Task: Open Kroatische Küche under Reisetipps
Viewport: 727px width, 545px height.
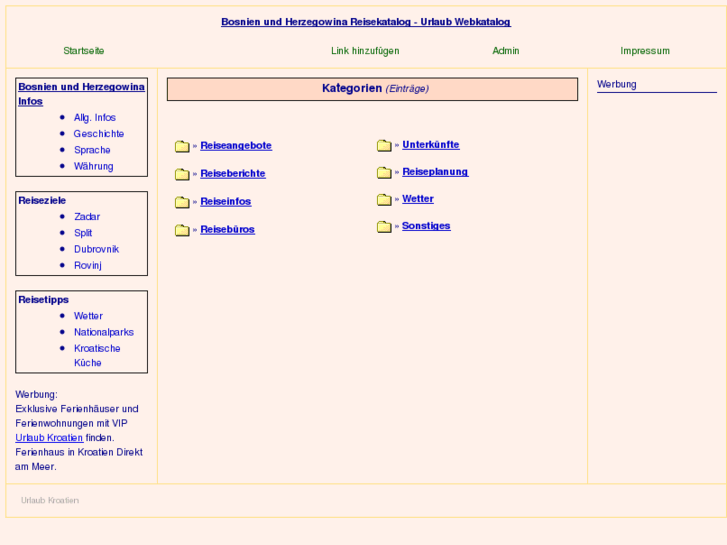Action: (97, 355)
